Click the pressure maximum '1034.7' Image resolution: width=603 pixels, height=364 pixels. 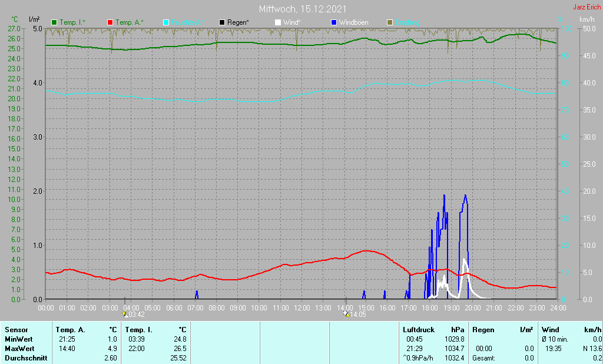455,348
